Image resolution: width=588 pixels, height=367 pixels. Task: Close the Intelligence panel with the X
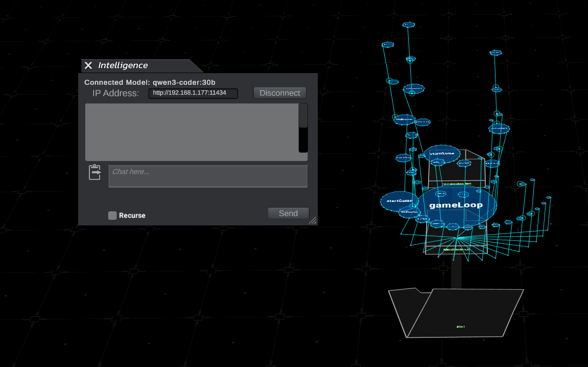[x=88, y=65]
